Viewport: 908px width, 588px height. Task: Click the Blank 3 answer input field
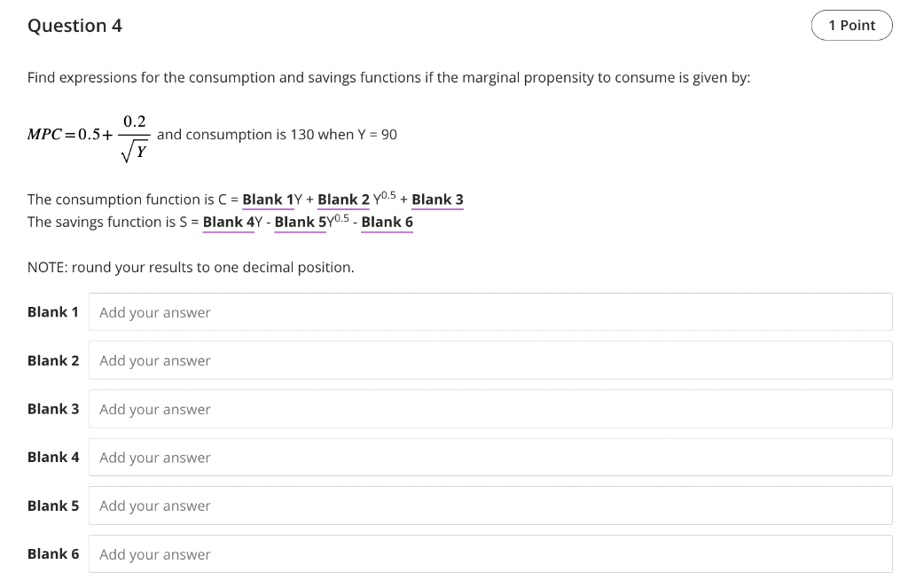[x=490, y=409]
